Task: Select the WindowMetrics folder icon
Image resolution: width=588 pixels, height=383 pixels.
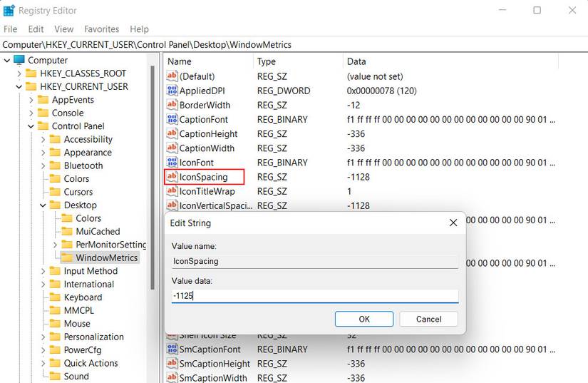Action: tap(67, 257)
